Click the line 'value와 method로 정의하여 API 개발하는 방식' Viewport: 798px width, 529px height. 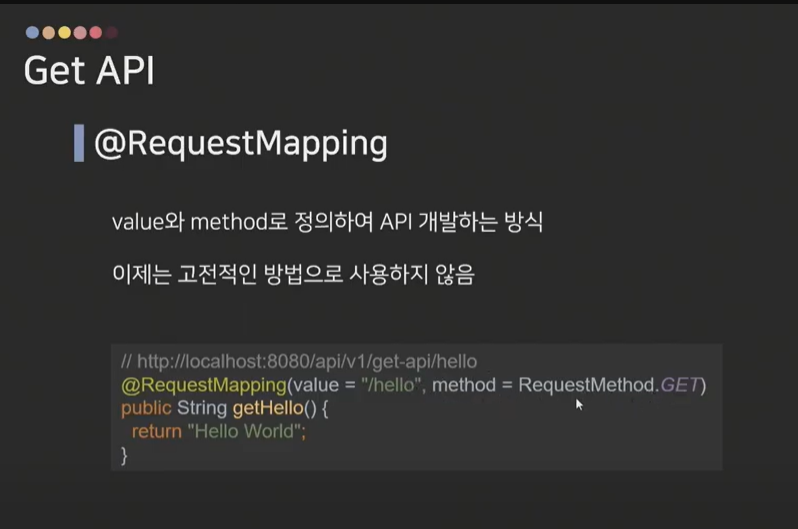327,222
